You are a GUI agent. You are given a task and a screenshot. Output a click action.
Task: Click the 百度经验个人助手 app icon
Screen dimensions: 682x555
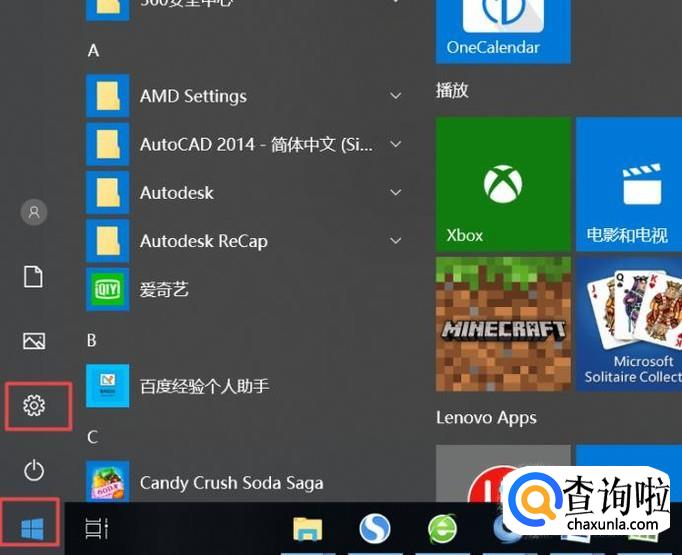coord(107,386)
